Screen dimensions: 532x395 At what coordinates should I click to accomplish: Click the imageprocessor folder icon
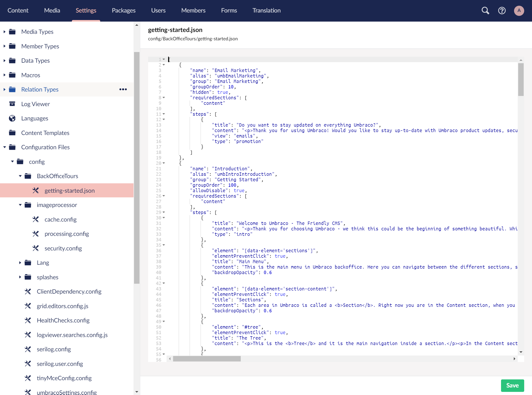pos(28,205)
